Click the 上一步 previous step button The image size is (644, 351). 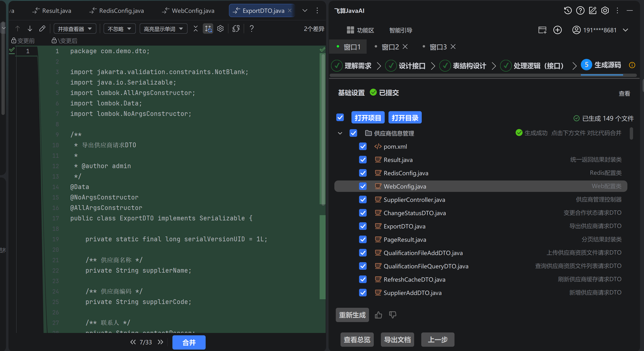pyautogui.click(x=438, y=340)
